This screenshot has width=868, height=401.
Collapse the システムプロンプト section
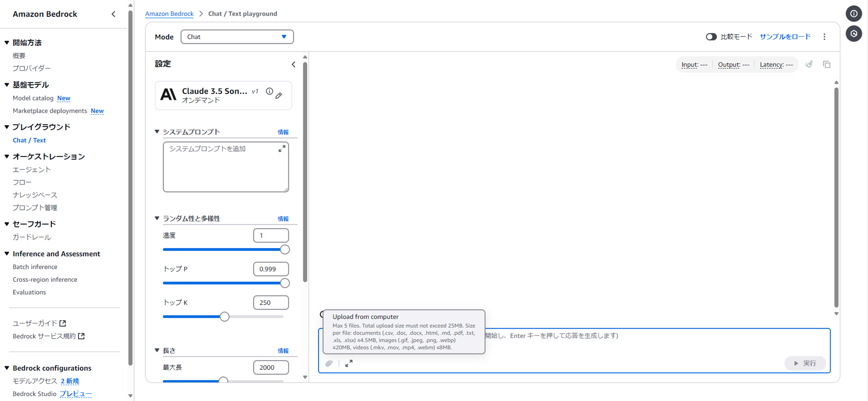pyautogui.click(x=157, y=132)
